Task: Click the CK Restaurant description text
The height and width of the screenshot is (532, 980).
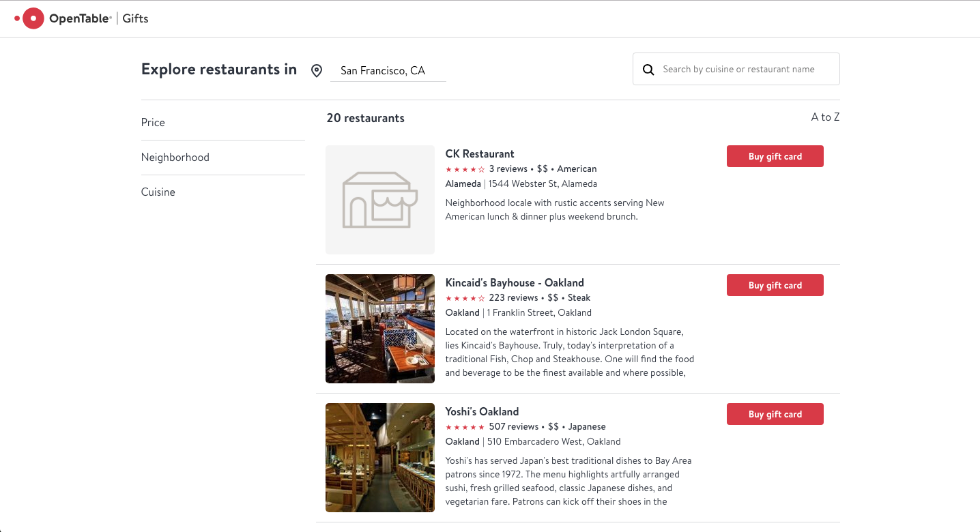Action: 555,210
